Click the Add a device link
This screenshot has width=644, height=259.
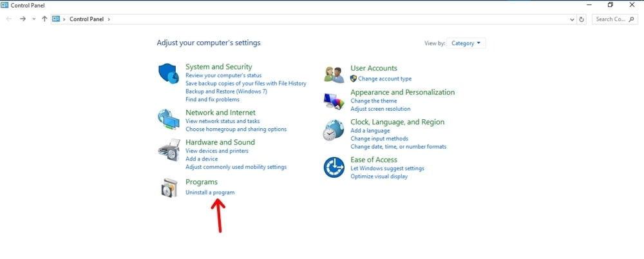coord(202,158)
